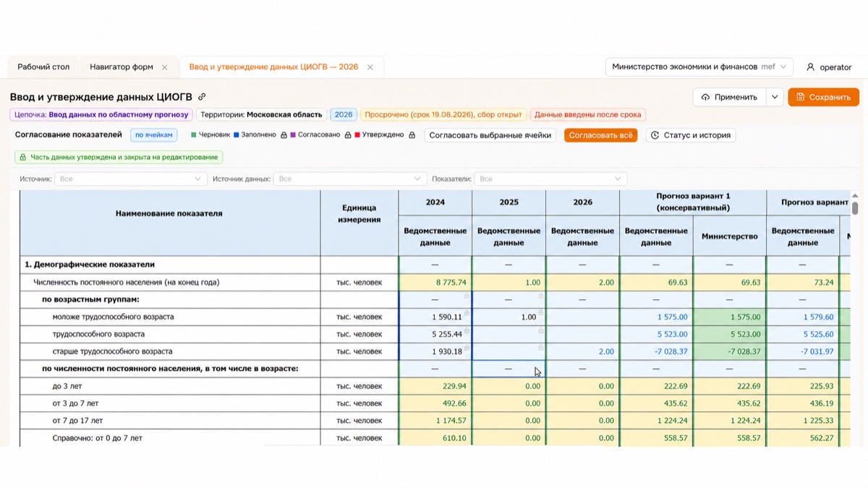Click lock icon after Заполнено legend
868x488 pixels.
284,135
